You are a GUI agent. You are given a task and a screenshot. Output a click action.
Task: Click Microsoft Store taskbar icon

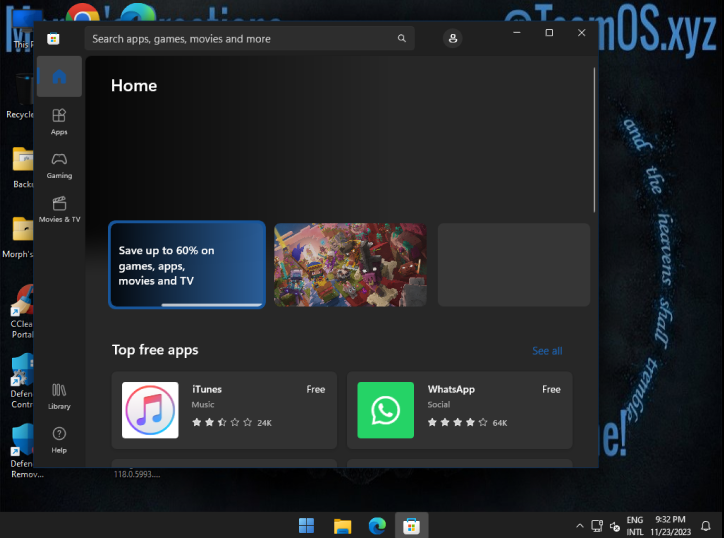click(411, 526)
